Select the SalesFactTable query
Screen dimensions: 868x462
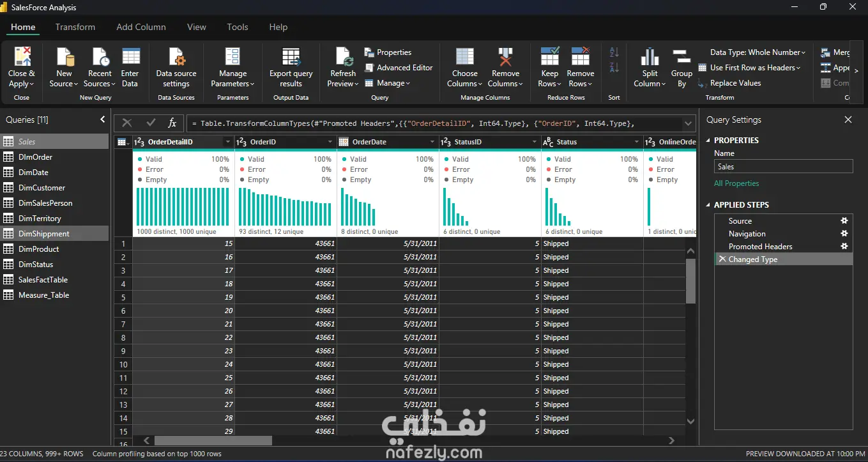(x=55, y=280)
